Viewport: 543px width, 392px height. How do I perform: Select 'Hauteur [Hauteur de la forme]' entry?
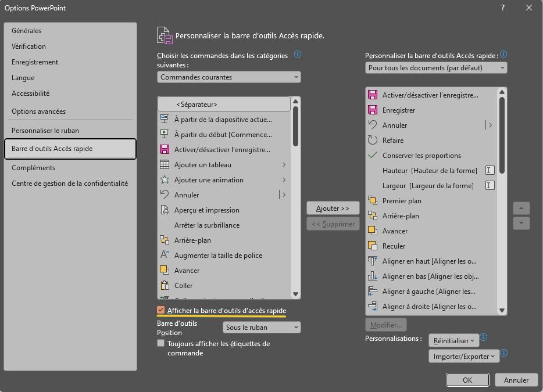[x=431, y=170]
